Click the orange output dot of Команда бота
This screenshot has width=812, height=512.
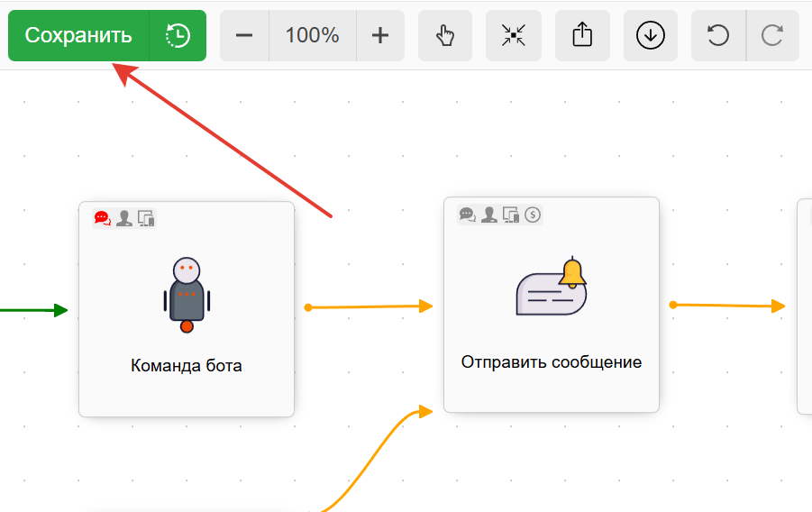coord(308,307)
